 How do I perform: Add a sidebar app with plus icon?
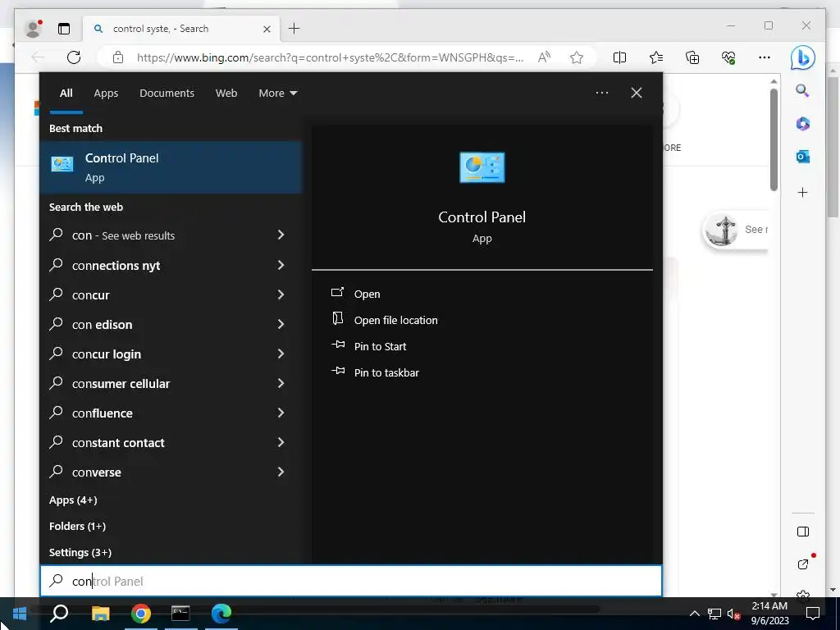(802, 192)
